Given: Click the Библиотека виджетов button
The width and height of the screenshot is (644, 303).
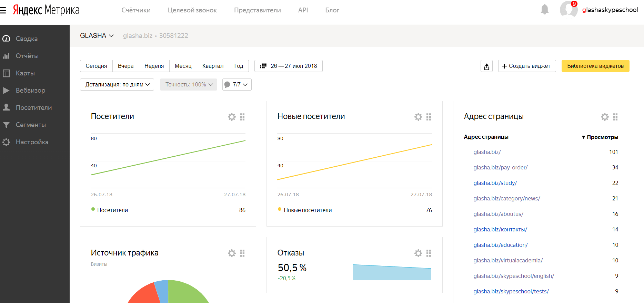Looking at the screenshot, I should coord(595,66).
